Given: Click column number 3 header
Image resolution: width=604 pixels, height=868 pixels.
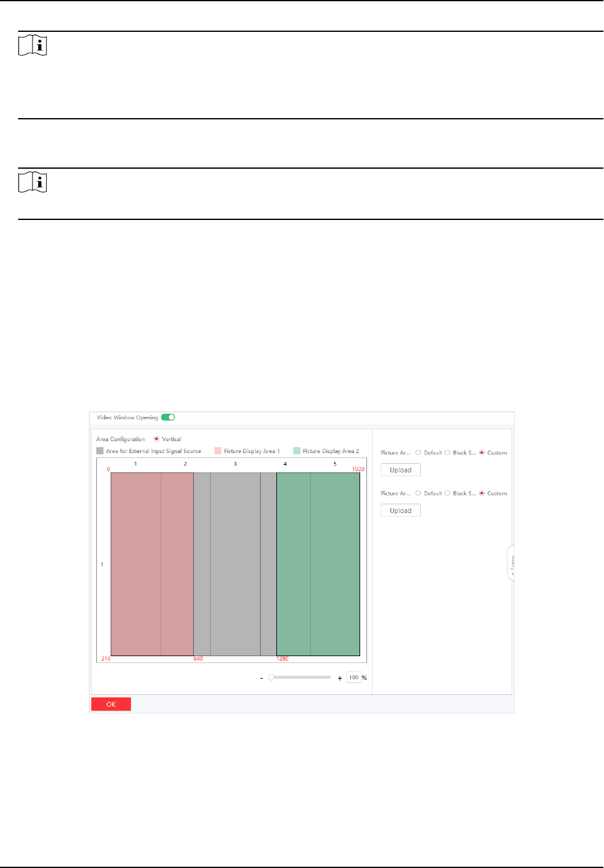Looking at the screenshot, I should point(235,464).
